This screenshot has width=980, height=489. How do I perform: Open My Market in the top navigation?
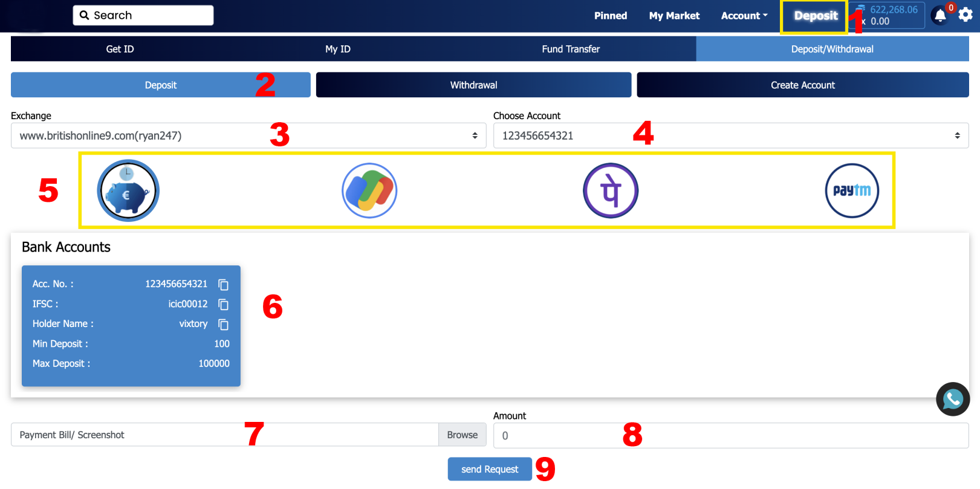click(674, 16)
